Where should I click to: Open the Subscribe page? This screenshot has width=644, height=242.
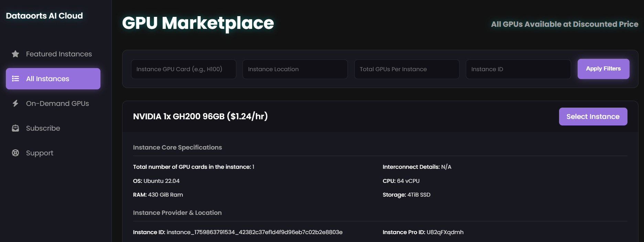click(53, 128)
